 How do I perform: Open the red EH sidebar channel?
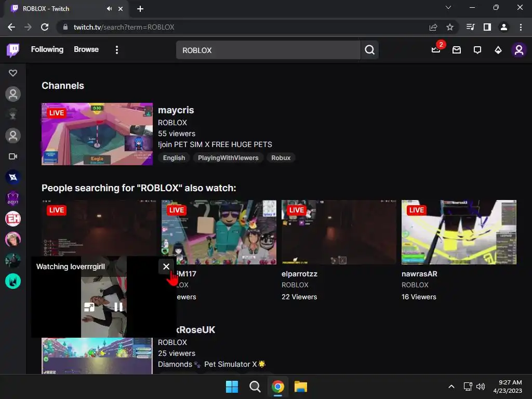(13, 219)
